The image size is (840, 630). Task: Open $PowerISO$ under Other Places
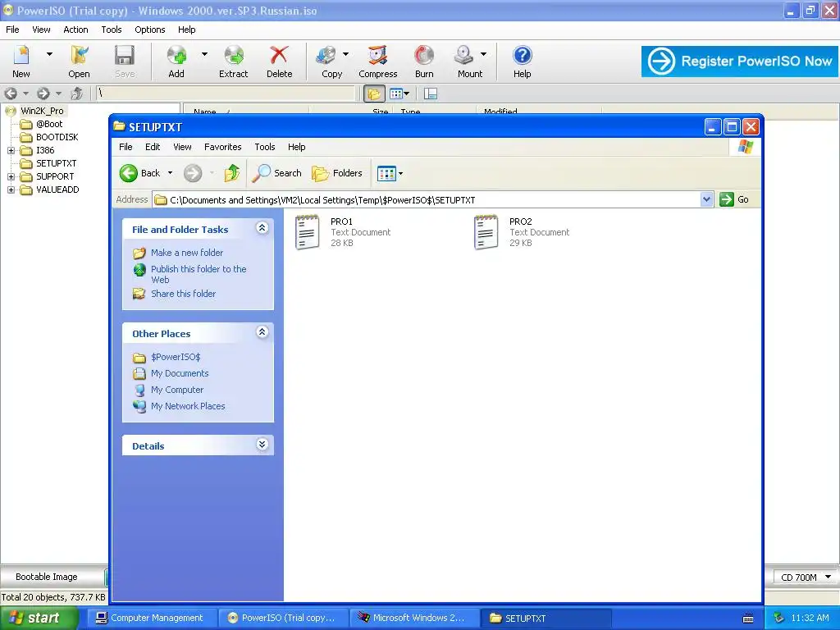tap(176, 357)
